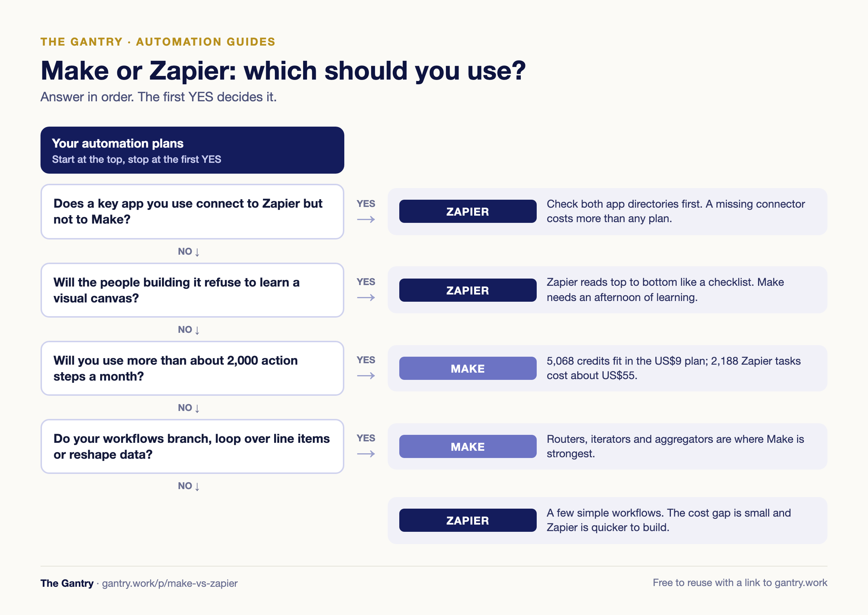Click 'The Gantry · Automation Guides' header label
This screenshot has height=615, width=868.
[x=158, y=42]
